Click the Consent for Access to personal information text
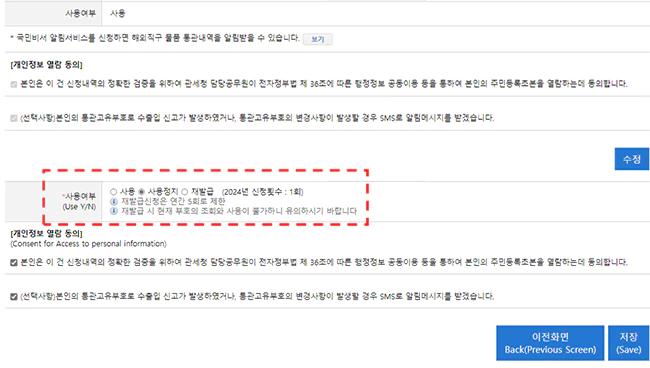The height and width of the screenshot is (368, 650). [x=88, y=244]
